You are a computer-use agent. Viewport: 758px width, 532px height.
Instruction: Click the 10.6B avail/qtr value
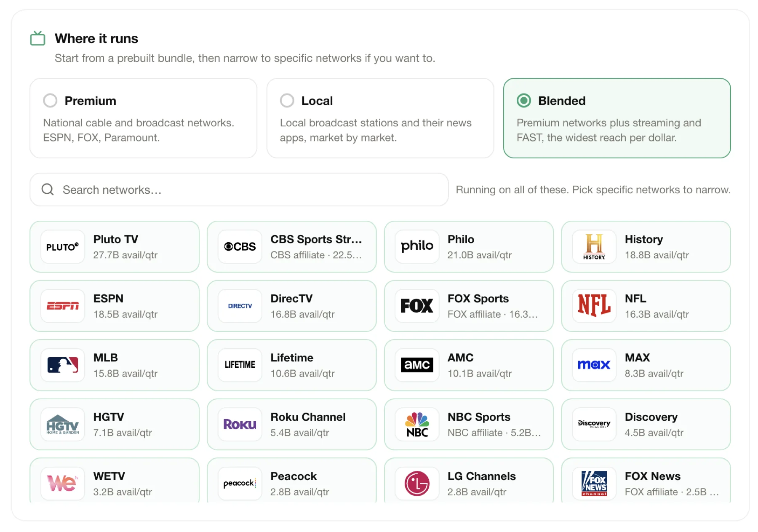pos(303,374)
